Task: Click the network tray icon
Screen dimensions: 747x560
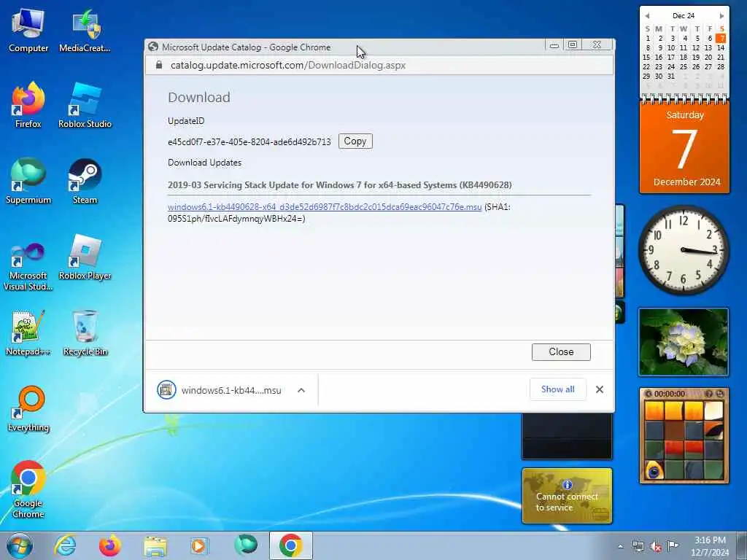Action: 638,547
